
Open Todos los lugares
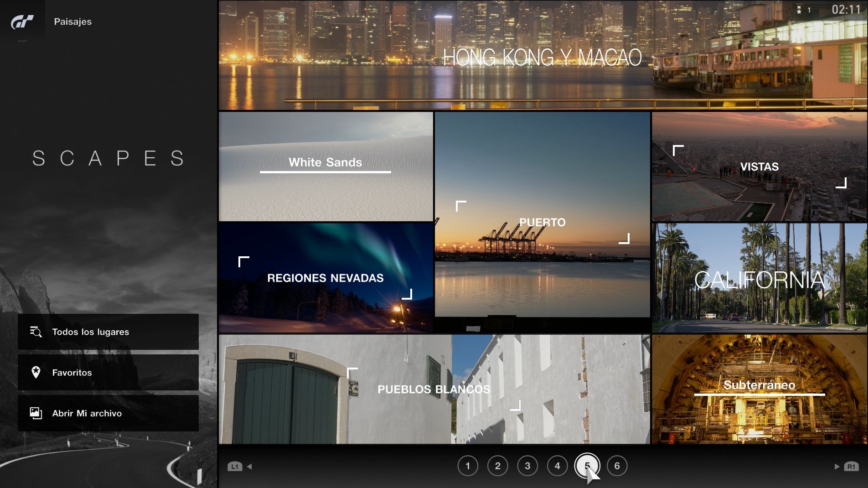click(108, 332)
